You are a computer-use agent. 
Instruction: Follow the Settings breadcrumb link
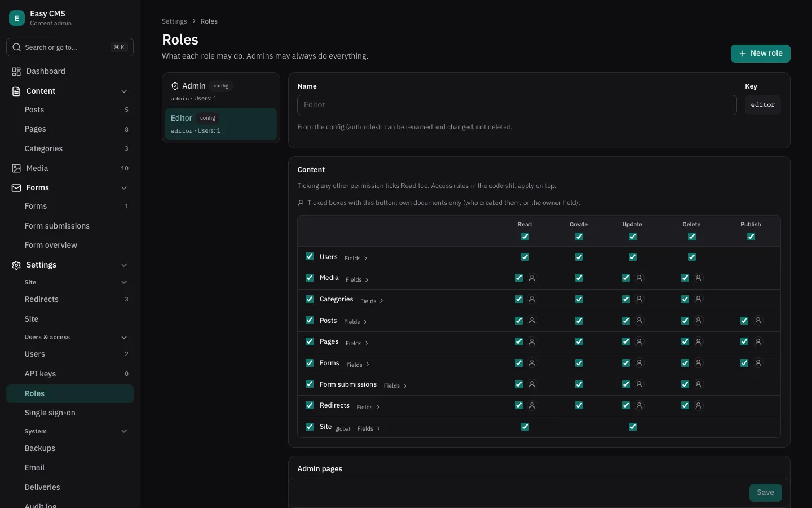tap(174, 21)
